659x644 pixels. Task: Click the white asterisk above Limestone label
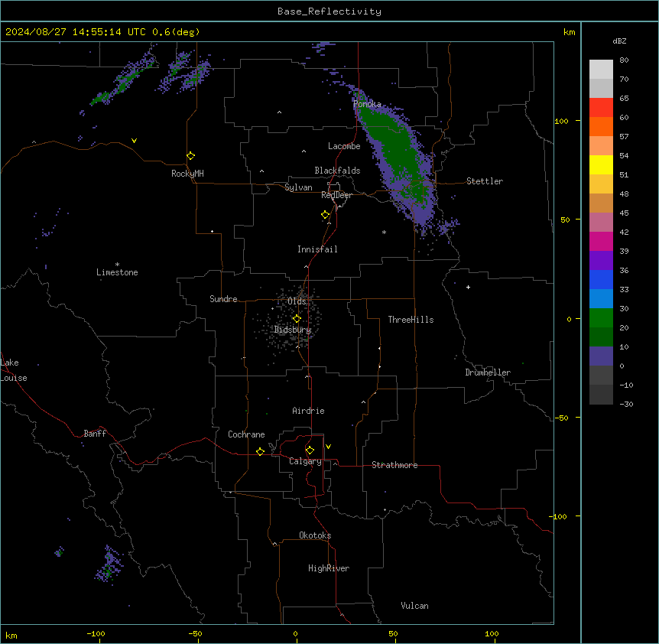tap(117, 265)
